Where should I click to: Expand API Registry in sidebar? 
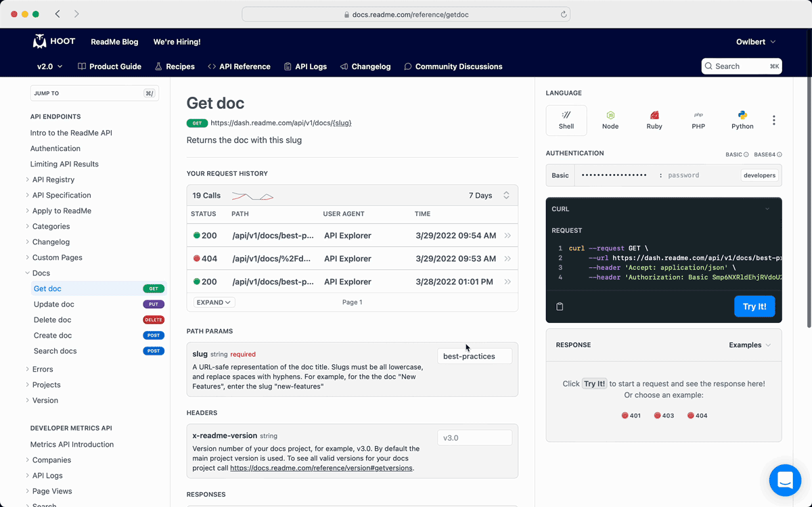[52, 179]
